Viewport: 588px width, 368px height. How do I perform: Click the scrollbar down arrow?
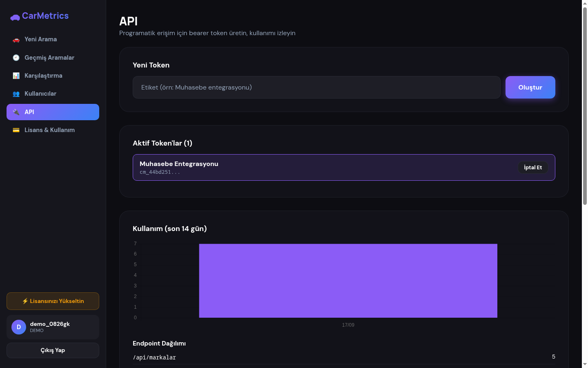pyautogui.click(x=585, y=364)
